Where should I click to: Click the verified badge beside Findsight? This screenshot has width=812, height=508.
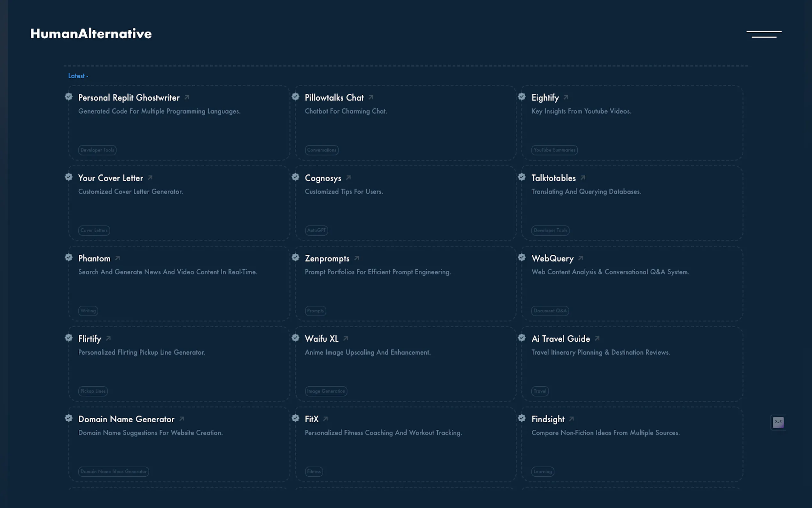[522, 418]
